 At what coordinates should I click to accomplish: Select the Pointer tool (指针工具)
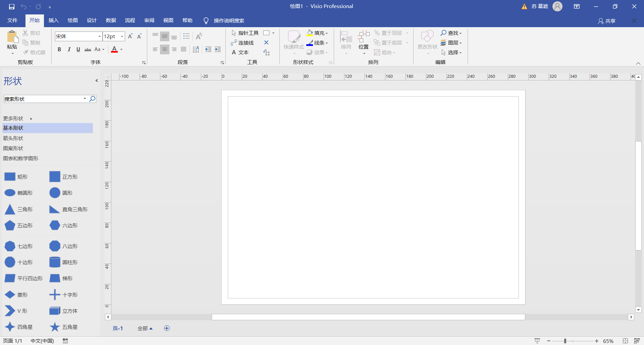pos(245,33)
